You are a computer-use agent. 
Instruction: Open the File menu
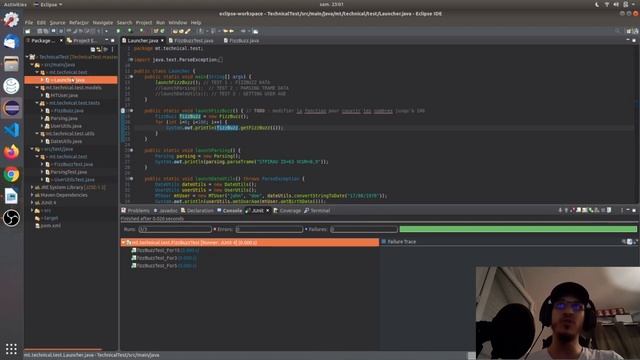(29, 22)
